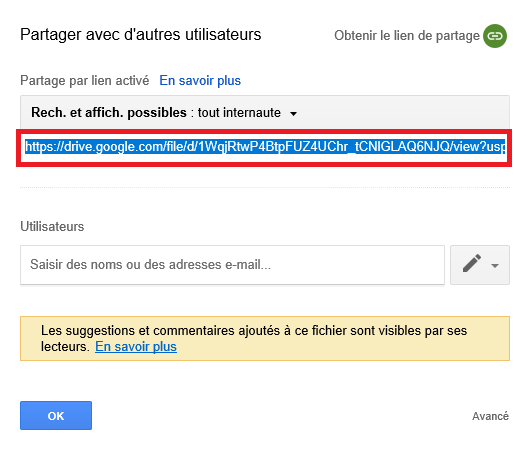The height and width of the screenshot is (454, 530).
Task: Open the 'Avancé' sharing settings
Action: point(490,416)
